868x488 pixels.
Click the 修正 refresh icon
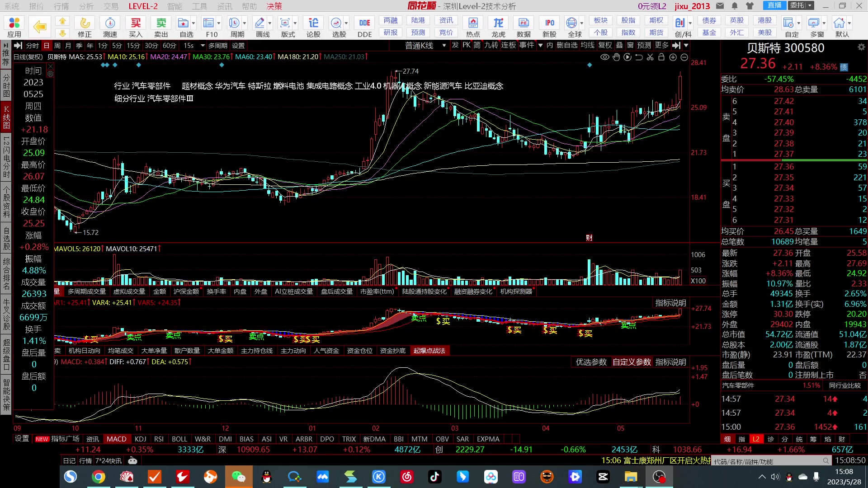[x=85, y=27]
